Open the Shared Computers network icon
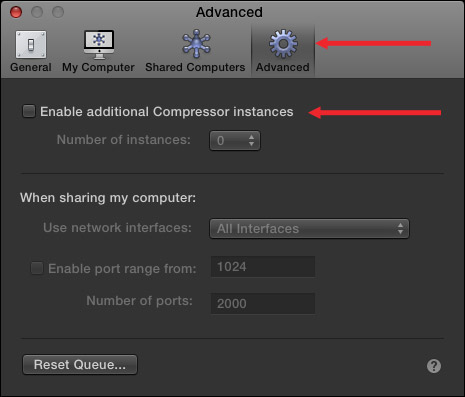465x397 pixels. click(196, 44)
